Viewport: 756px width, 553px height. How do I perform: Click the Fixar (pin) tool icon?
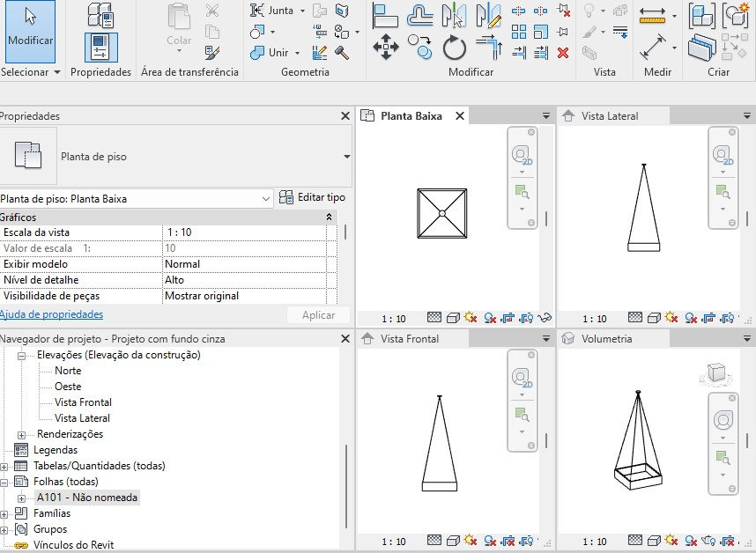coord(562,32)
